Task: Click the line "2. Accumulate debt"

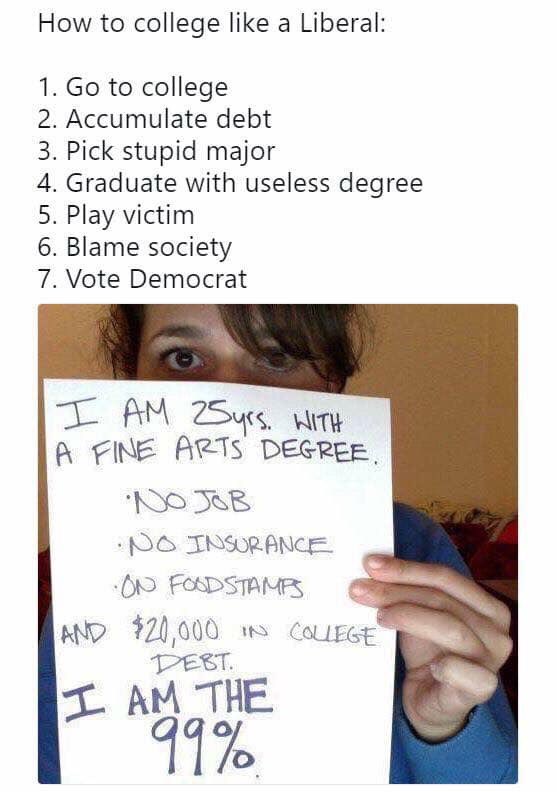Action: click(x=154, y=119)
